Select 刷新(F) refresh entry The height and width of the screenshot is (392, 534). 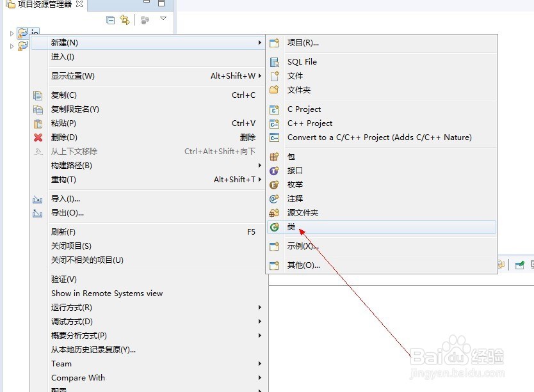pos(147,232)
